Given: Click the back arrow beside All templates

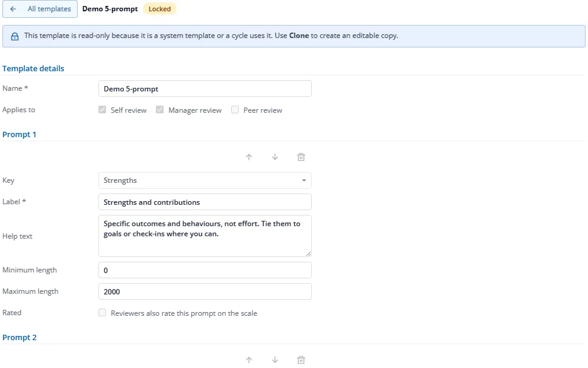Looking at the screenshot, I should 13,9.
